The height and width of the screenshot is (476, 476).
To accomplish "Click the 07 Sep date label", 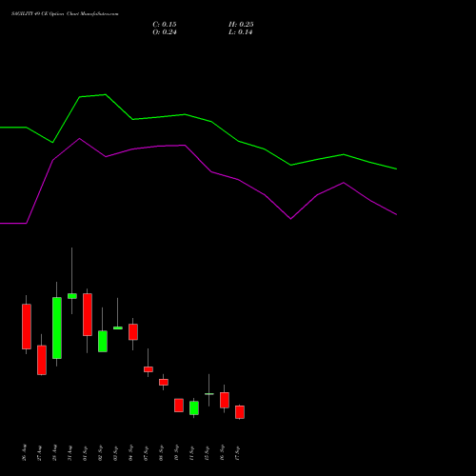I will pyautogui.click(x=147, y=452).
